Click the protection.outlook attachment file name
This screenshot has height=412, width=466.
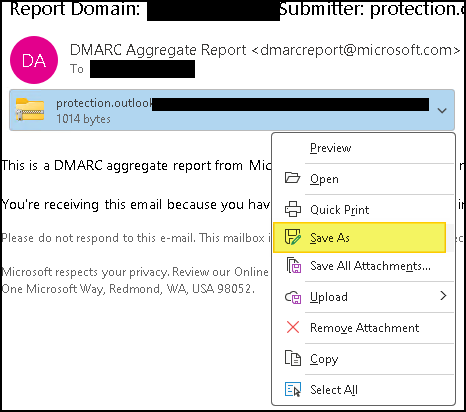click(x=104, y=103)
